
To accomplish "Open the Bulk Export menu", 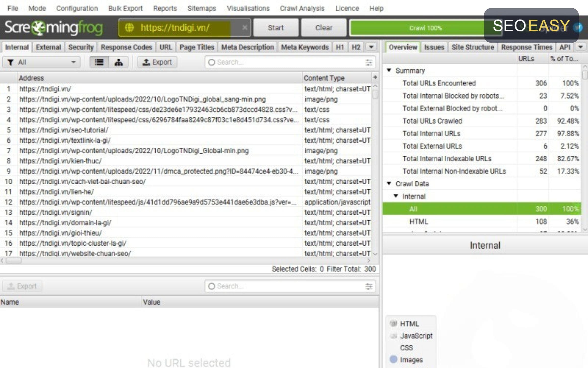I will [125, 8].
